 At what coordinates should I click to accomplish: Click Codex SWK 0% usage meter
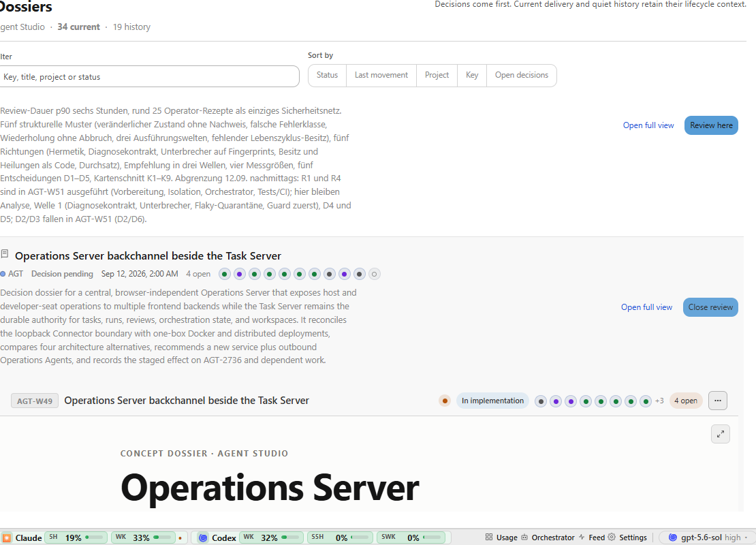411,538
